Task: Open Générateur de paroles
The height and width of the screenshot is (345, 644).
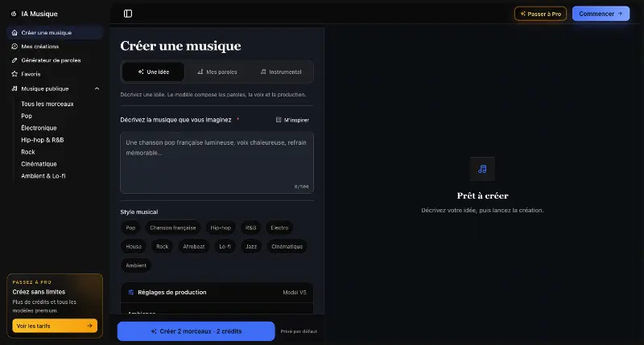Action: pos(55,60)
